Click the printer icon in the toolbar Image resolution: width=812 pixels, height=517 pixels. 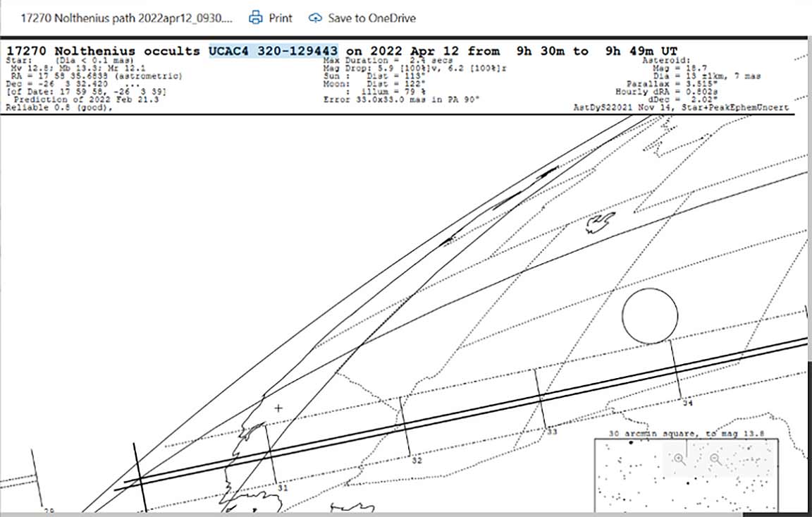pos(256,18)
